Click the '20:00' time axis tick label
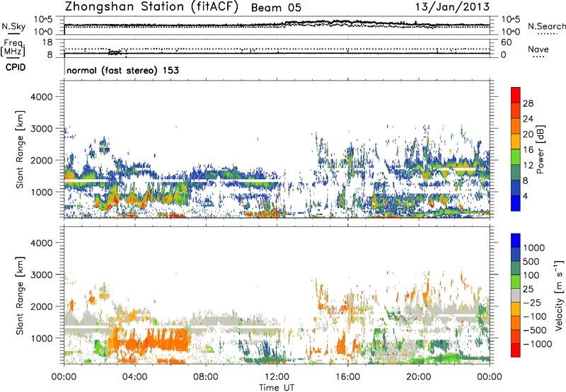566x392 pixels. (418, 377)
